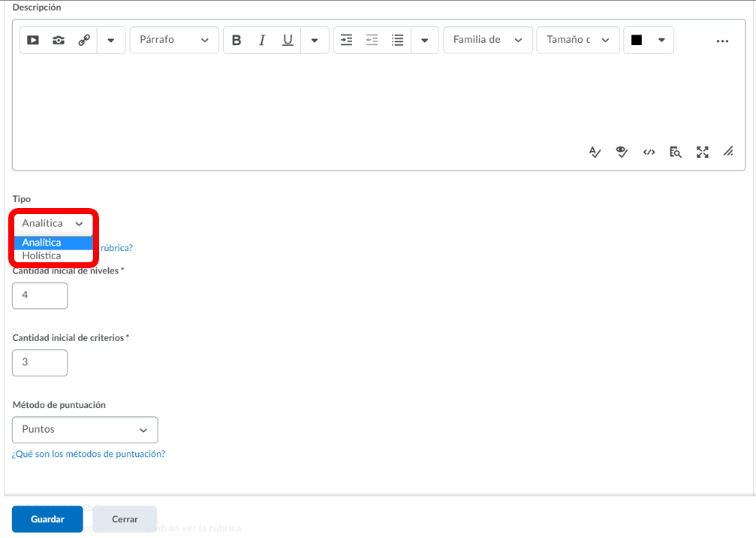Expand the Familia de font dropdown

pos(487,41)
